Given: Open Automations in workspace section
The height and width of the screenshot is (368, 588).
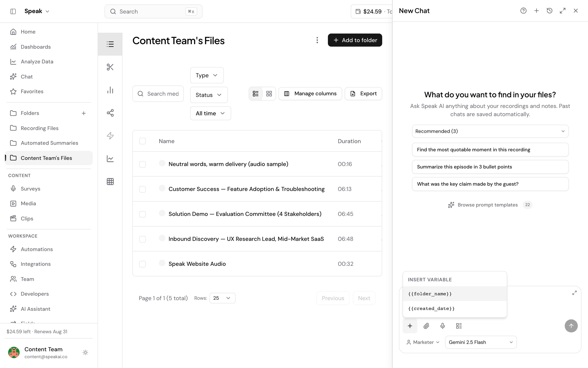Looking at the screenshot, I should click(49, 249).
